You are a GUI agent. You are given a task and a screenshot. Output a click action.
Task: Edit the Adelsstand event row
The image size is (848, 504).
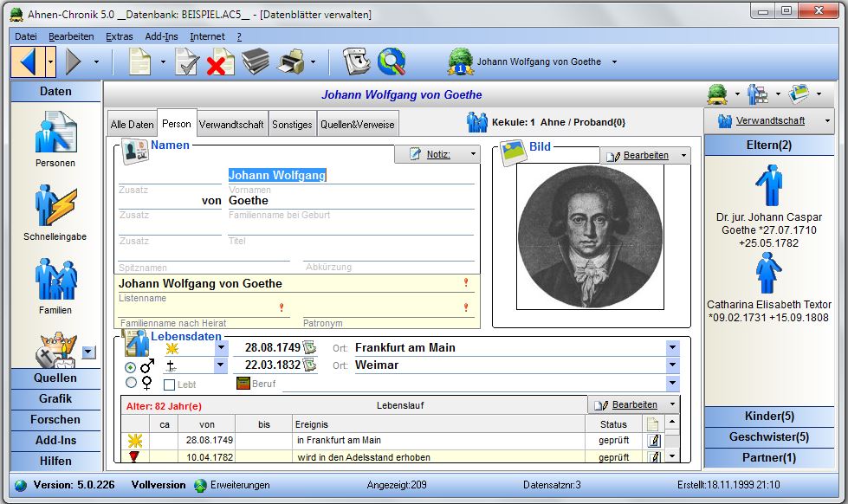[654, 457]
